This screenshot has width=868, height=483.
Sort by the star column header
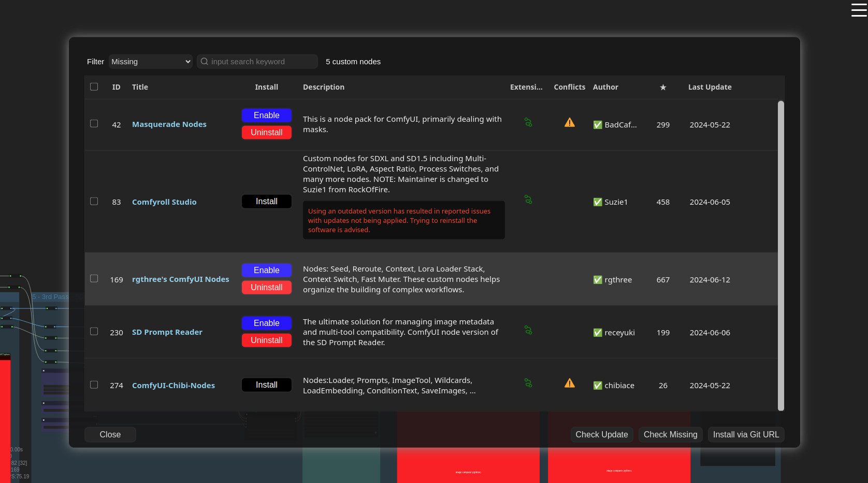663,87
